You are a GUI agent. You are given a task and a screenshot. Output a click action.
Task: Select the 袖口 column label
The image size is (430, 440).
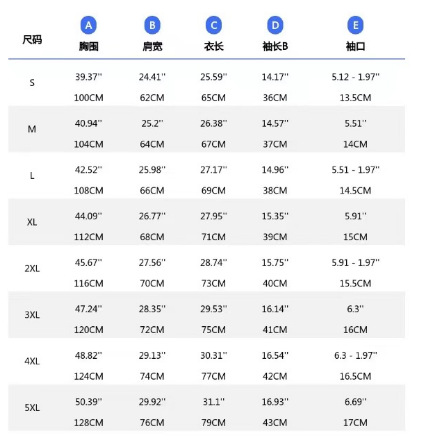click(355, 46)
